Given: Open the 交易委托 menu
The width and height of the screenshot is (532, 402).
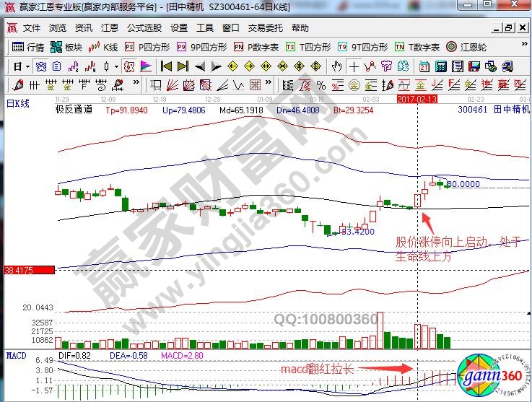Looking at the screenshot, I should 265,28.
